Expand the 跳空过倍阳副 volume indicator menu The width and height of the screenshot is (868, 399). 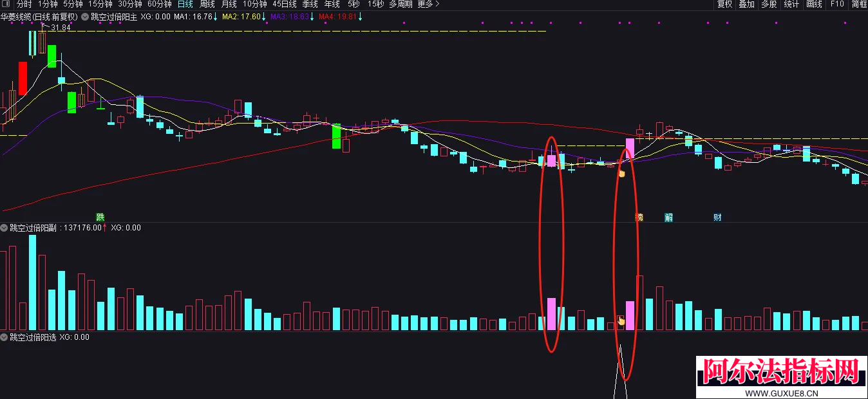point(5,228)
